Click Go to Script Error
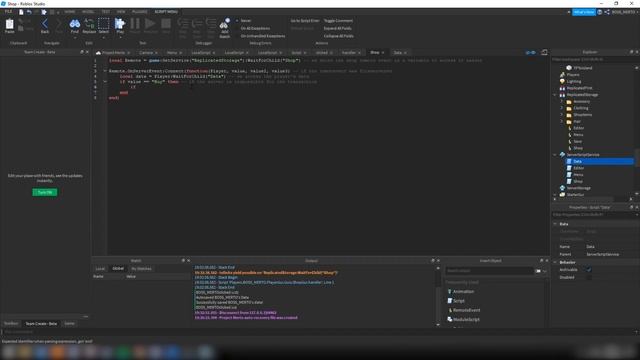Viewport: 640px width, 360px height. (x=305, y=20)
